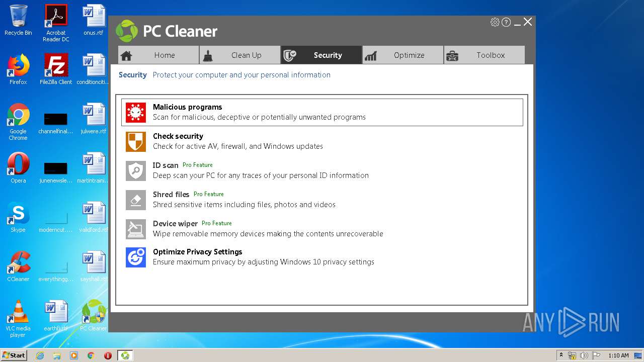Select Firefox desktop shortcut

(x=18, y=69)
